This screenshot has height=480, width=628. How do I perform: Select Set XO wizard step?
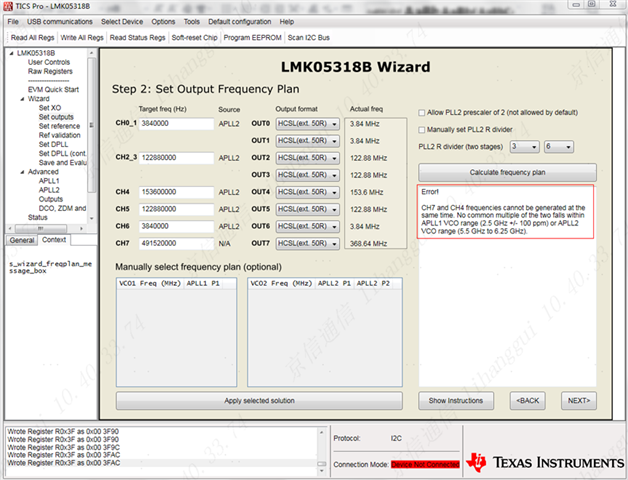[x=50, y=108]
